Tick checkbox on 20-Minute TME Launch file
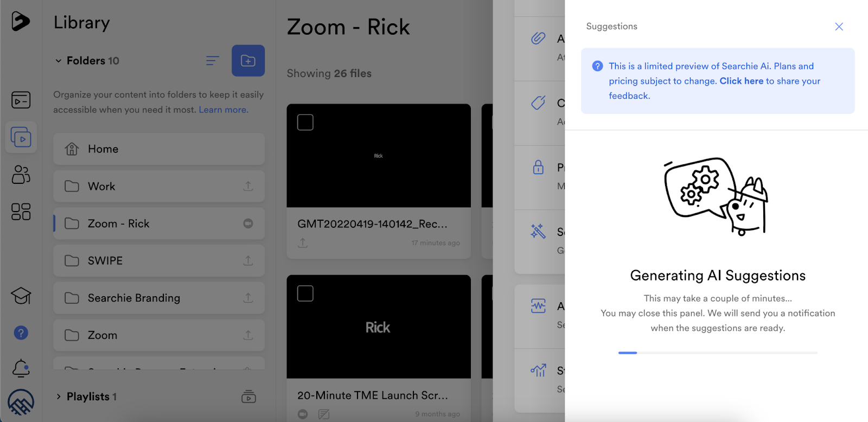This screenshot has height=422, width=868. click(305, 293)
